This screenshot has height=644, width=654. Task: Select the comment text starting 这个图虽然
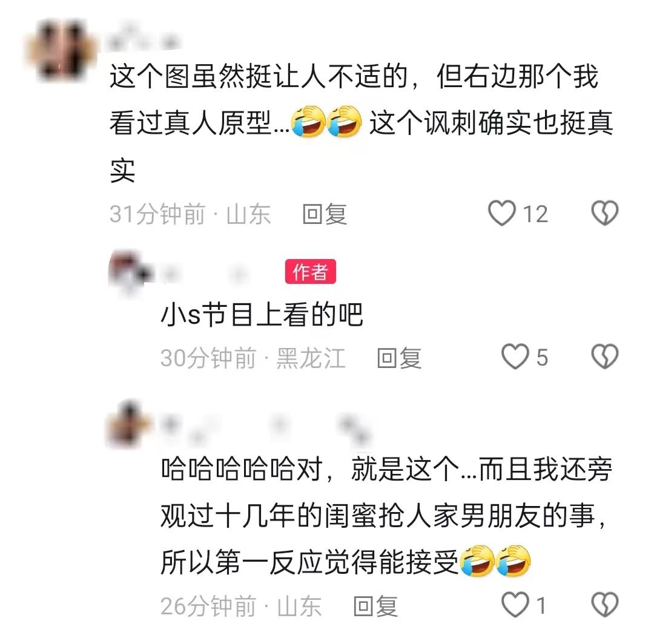tap(361, 123)
